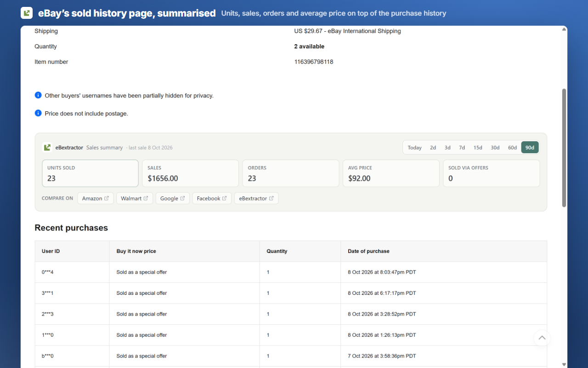Click the 6:17:17pm PDT purchase date

pyautogui.click(x=382, y=293)
